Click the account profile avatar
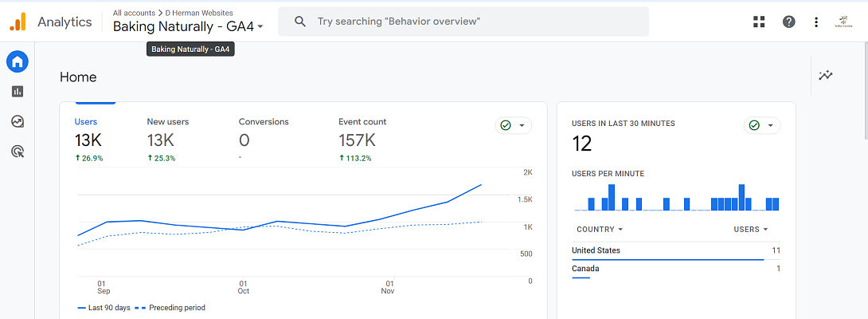This screenshot has width=868, height=319. coord(843,22)
